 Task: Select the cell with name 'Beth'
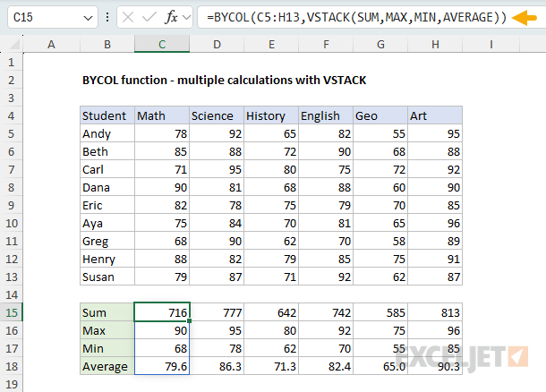pyautogui.click(x=107, y=151)
